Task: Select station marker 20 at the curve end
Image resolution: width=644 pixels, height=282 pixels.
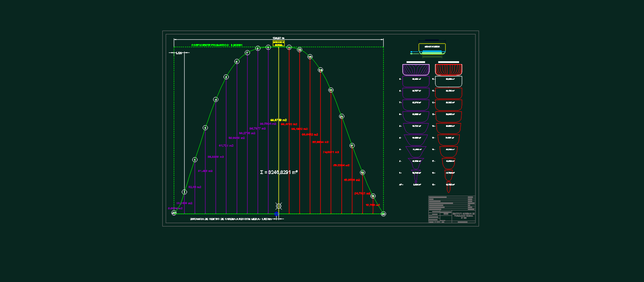Action: (383, 214)
